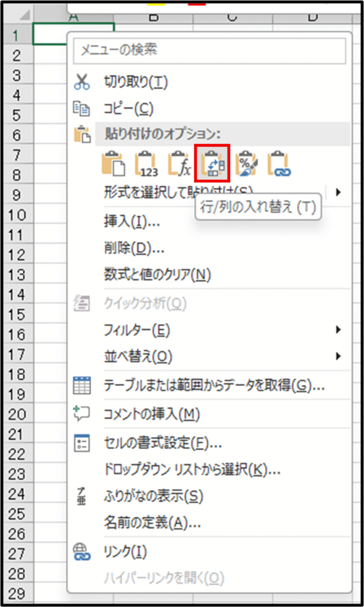Choose 挿入(I)... menu entry

(132, 222)
